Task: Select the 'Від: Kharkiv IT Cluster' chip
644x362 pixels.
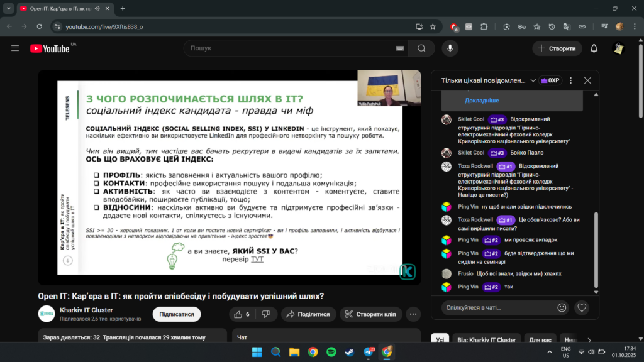Action: click(x=486, y=340)
